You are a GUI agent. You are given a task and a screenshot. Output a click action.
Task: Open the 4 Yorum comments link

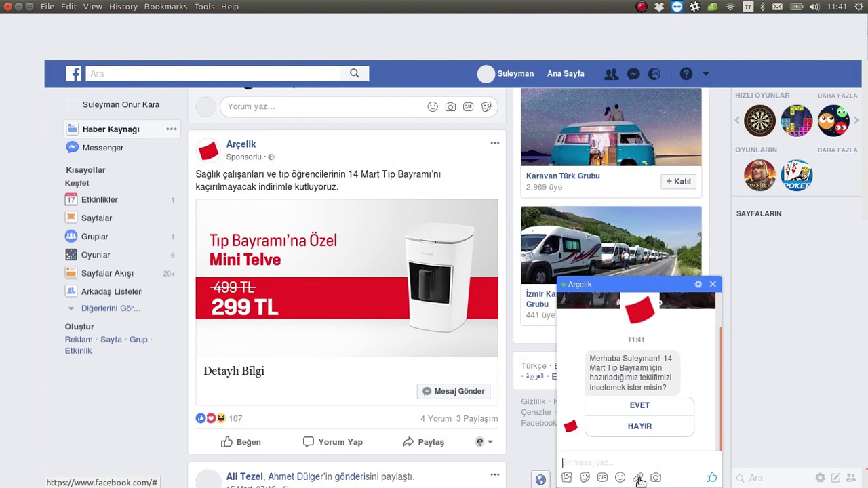pos(436,419)
